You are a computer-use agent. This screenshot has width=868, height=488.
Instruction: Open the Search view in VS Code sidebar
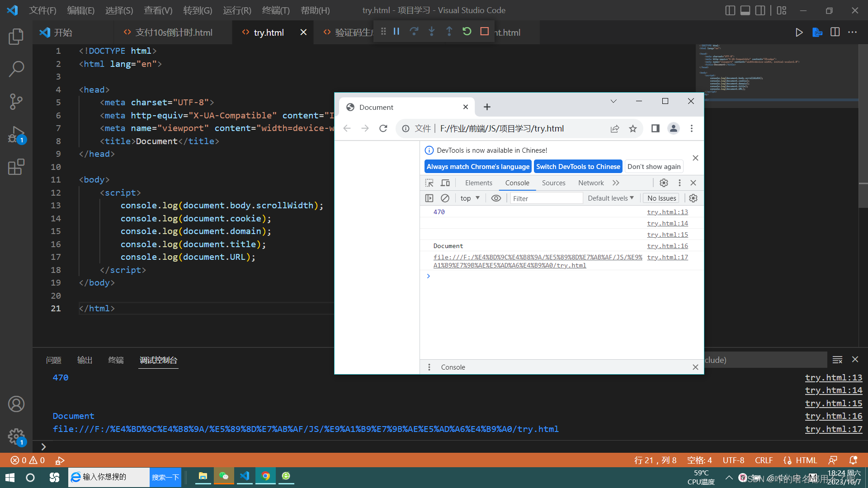tap(16, 69)
